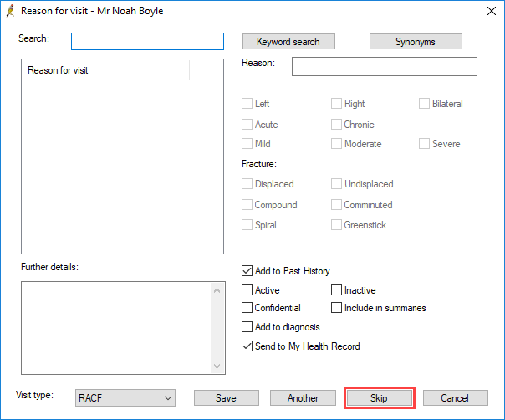Click the Skip button

pyautogui.click(x=379, y=397)
